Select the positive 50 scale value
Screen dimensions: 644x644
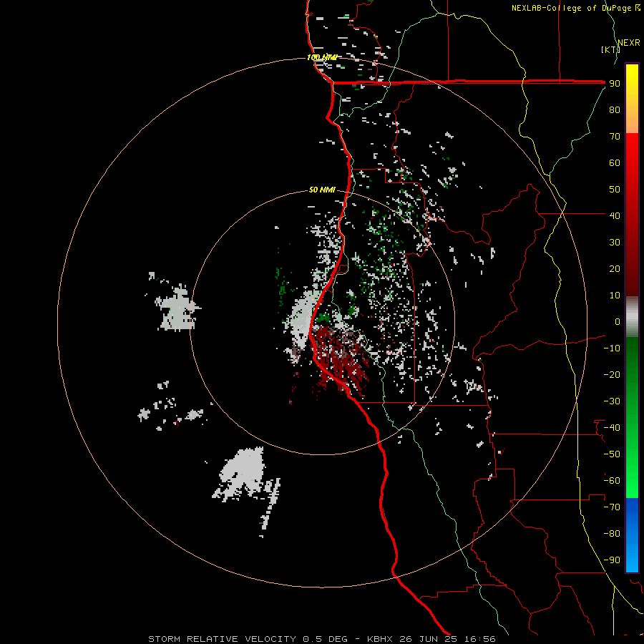615,190
